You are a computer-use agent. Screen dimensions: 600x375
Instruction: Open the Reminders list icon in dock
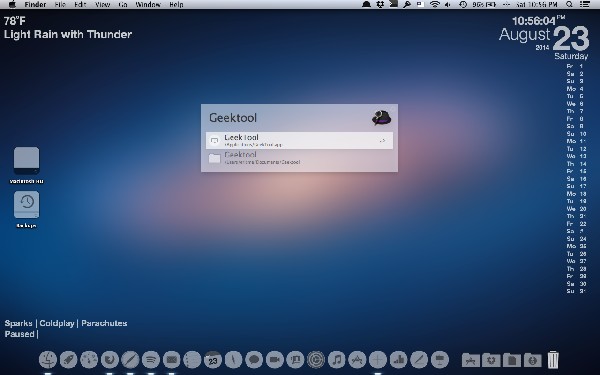pyautogui.click(x=192, y=360)
